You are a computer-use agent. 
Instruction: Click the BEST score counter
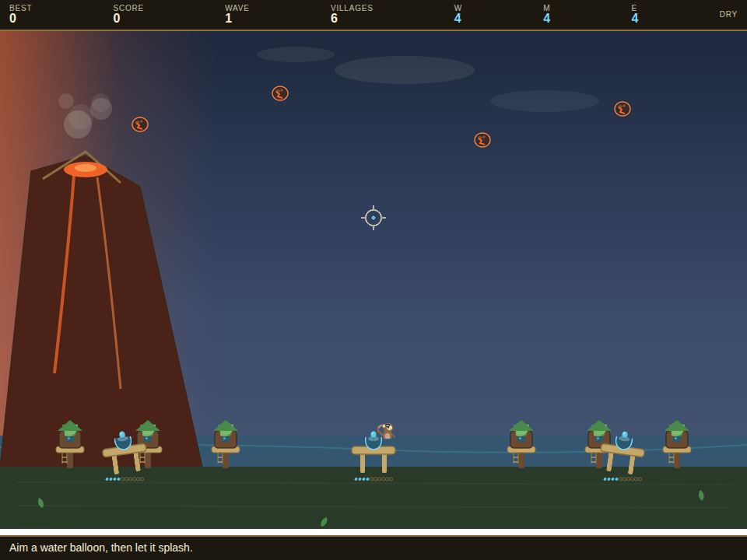(x=20, y=14)
